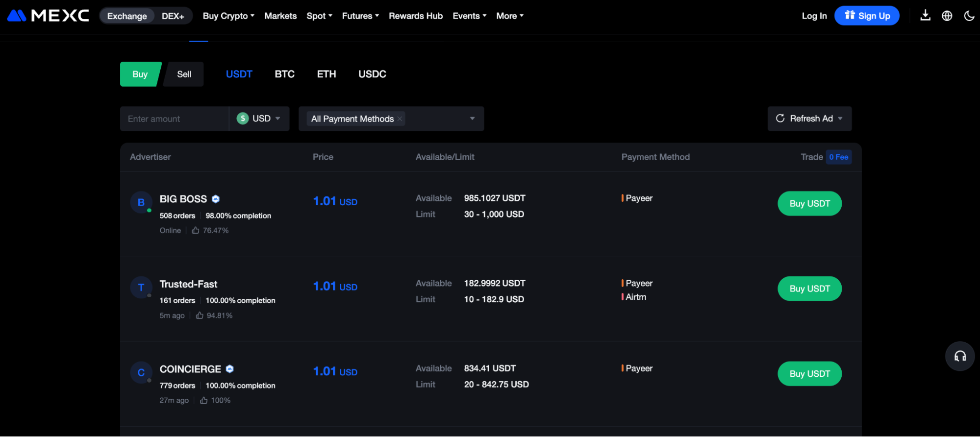Expand the Spot menu
The image size is (980, 437).
pos(320,16)
